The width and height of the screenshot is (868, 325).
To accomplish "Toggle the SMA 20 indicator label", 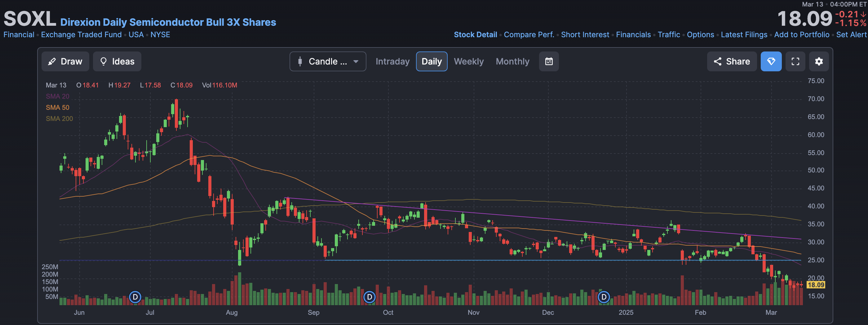I will pos(58,96).
